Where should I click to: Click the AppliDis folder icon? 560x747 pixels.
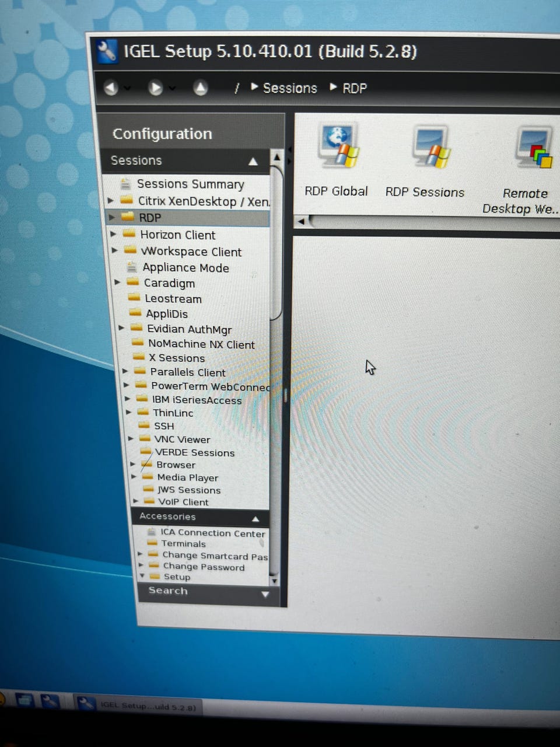[135, 313]
